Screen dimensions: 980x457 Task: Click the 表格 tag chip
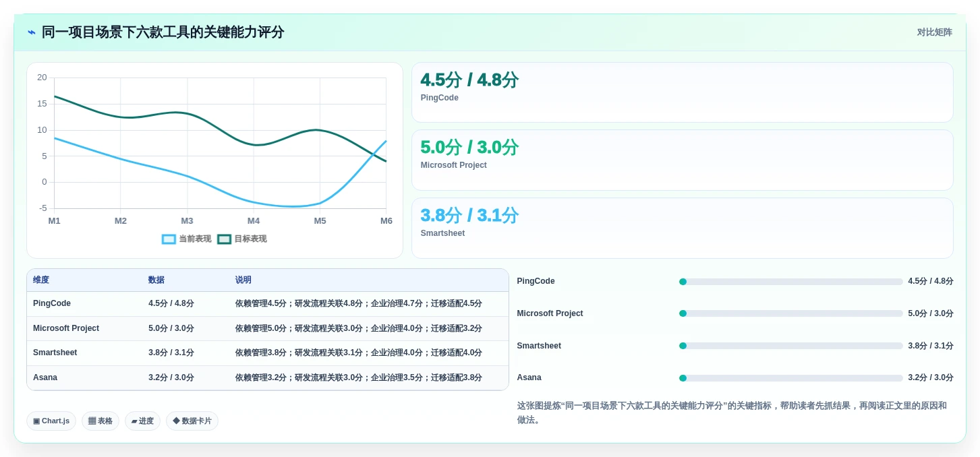coord(100,421)
